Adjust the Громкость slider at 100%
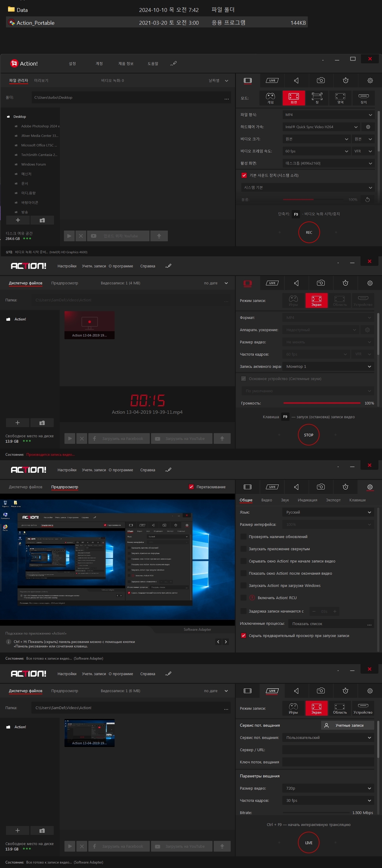This screenshot has height=868, width=382. [x=322, y=403]
